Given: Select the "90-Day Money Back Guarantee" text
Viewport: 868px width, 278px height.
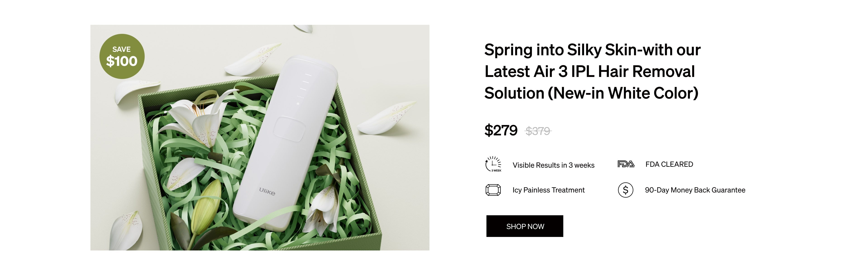Looking at the screenshot, I should (x=695, y=190).
